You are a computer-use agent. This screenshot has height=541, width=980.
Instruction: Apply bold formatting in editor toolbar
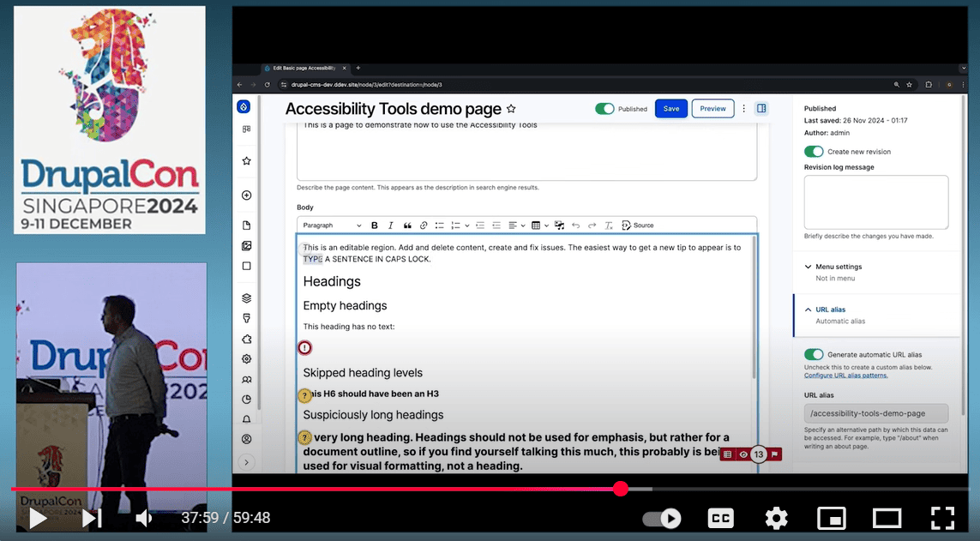tap(375, 225)
